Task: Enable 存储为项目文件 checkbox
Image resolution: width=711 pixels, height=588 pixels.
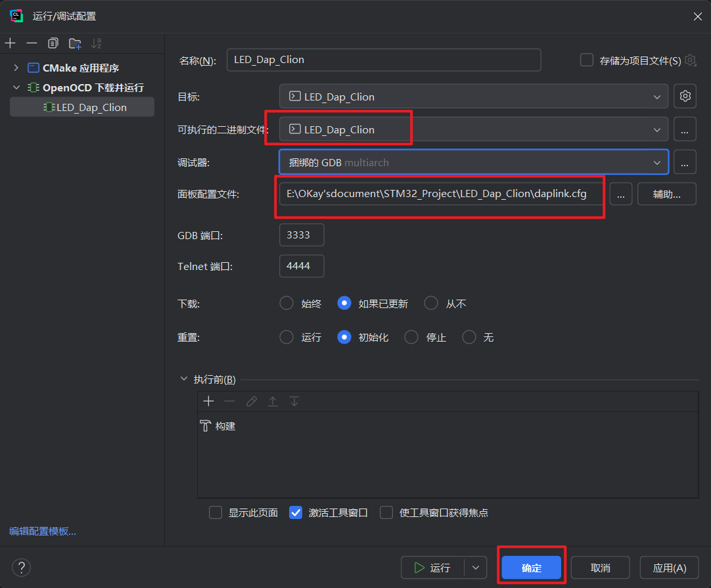Action: click(587, 60)
